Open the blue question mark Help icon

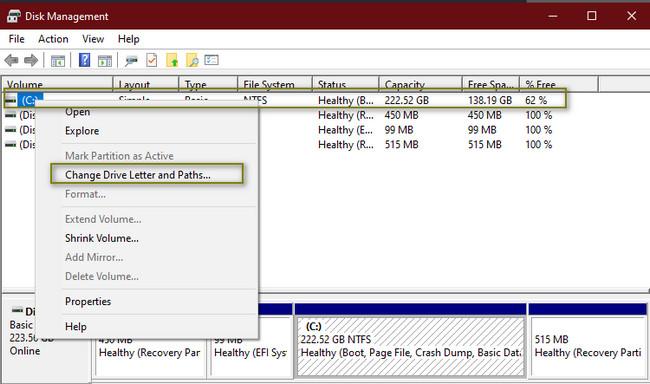(x=85, y=61)
